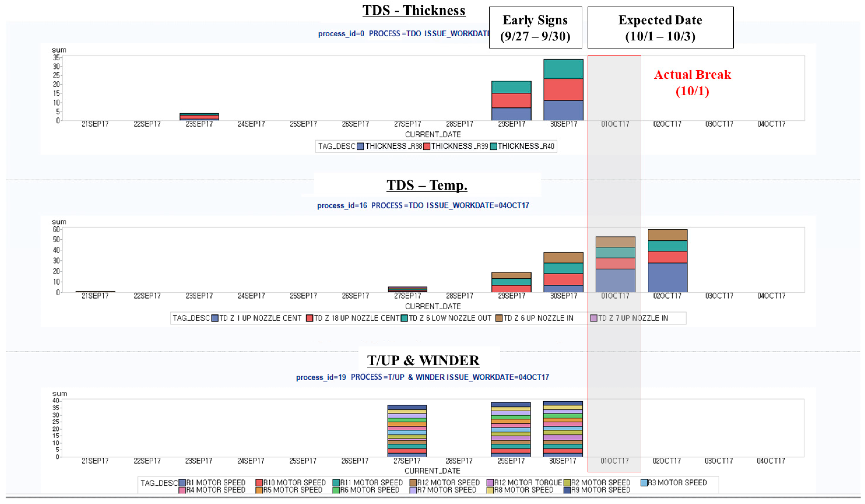Click the process_id=16 PROCESS=TDO subtitle text
This screenshot has height=504, width=865.
[x=423, y=205]
